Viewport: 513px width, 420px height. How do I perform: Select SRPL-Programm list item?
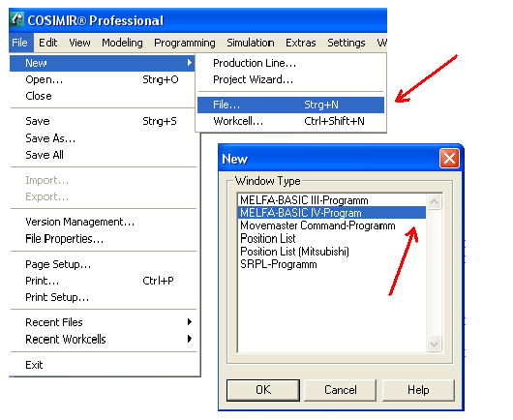(x=332, y=264)
